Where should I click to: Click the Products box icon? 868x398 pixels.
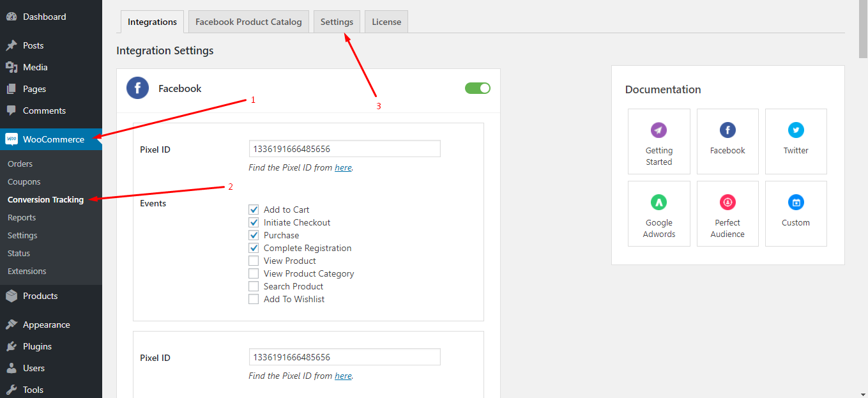pyautogui.click(x=11, y=296)
